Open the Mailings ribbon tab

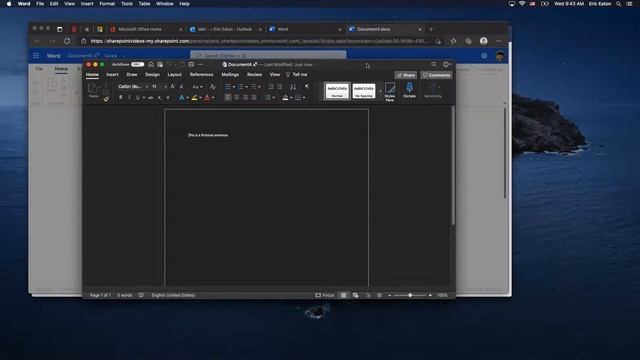tap(230, 75)
